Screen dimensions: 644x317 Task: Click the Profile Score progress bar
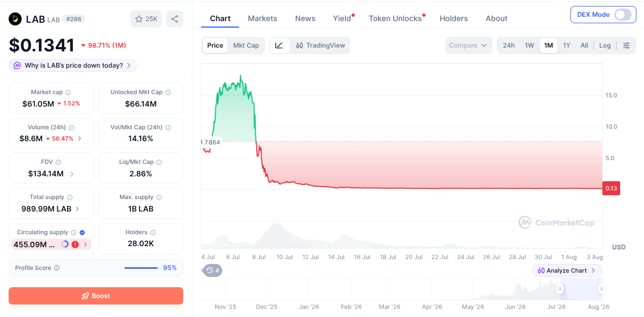click(141, 268)
